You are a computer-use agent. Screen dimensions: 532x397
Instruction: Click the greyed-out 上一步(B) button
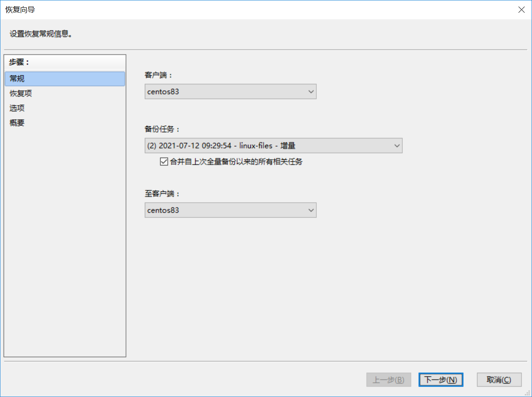[x=388, y=380]
